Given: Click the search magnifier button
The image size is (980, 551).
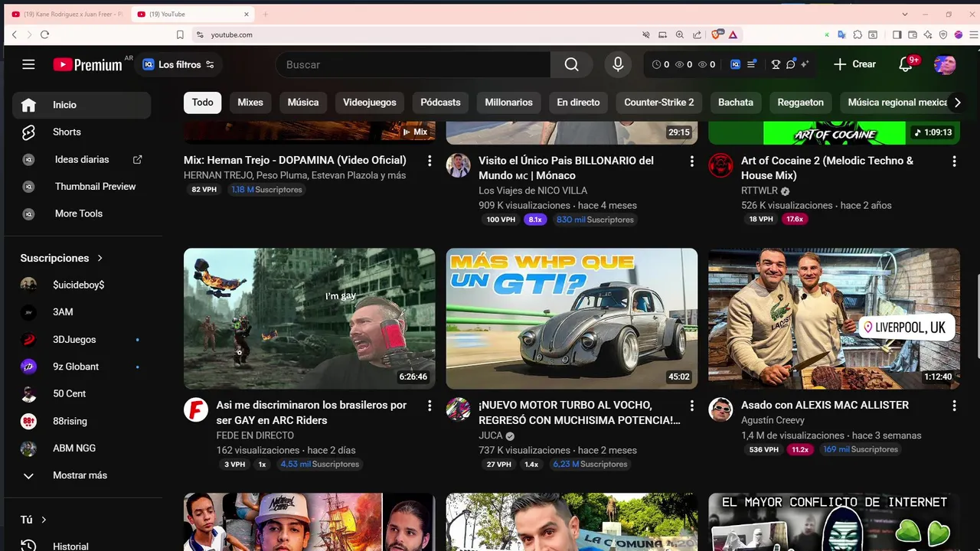Looking at the screenshot, I should [x=571, y=65].
